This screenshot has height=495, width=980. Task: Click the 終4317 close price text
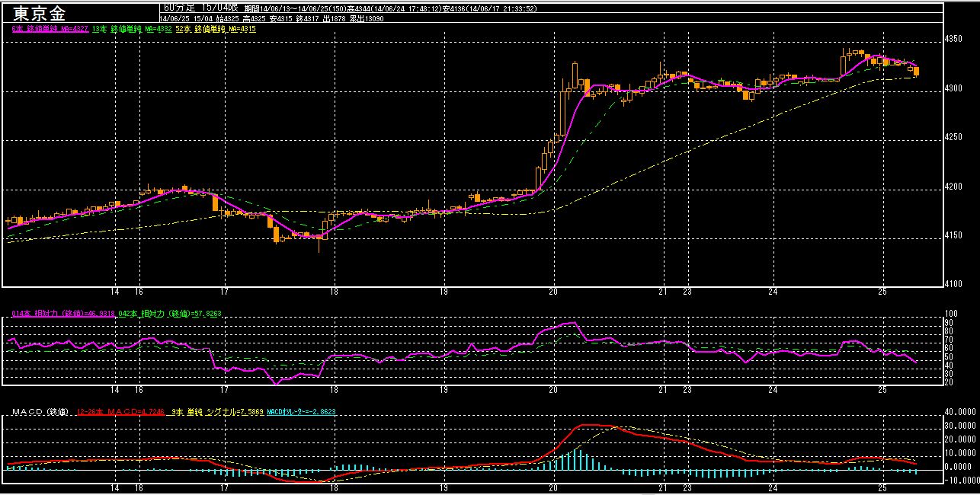[x=308, y=18]
